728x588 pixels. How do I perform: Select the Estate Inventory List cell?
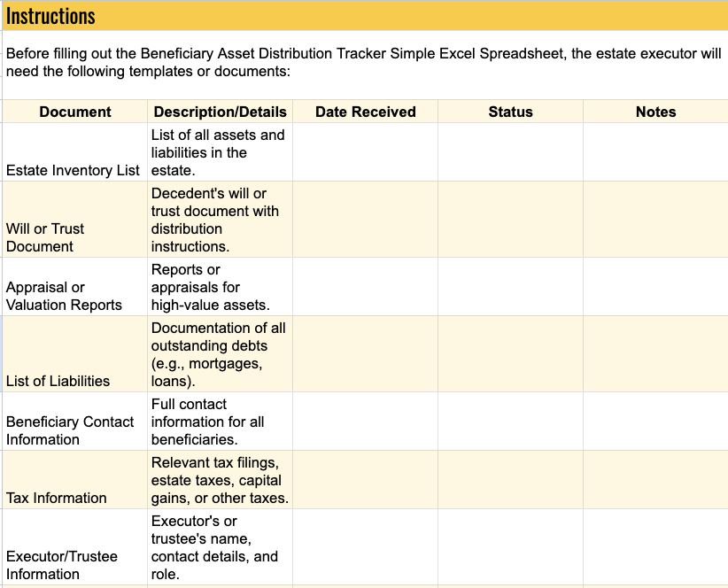coord(75,152)
